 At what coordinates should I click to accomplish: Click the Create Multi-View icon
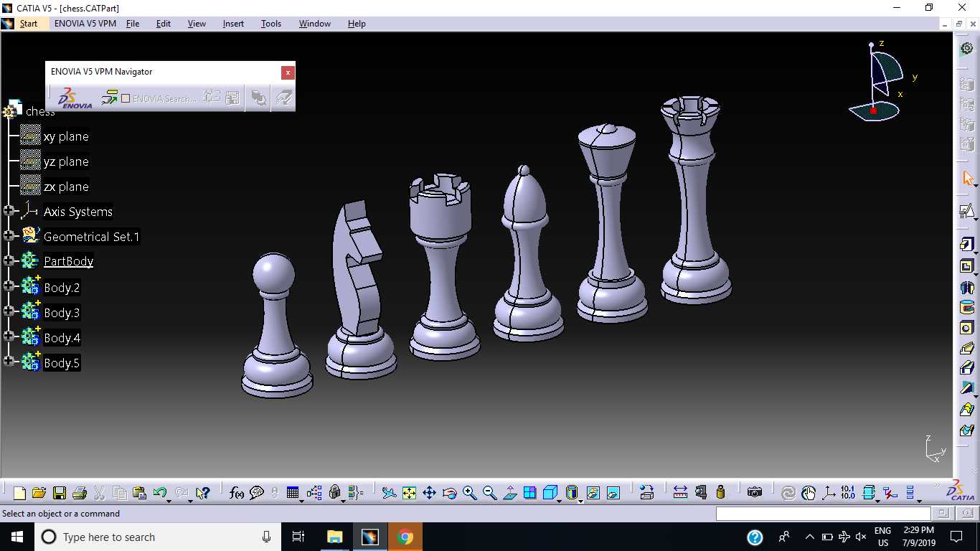530,493
